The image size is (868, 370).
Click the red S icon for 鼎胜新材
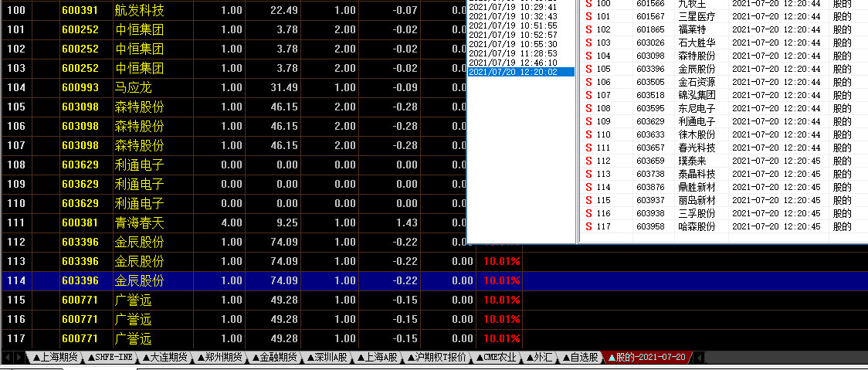(x=588, y=187)
